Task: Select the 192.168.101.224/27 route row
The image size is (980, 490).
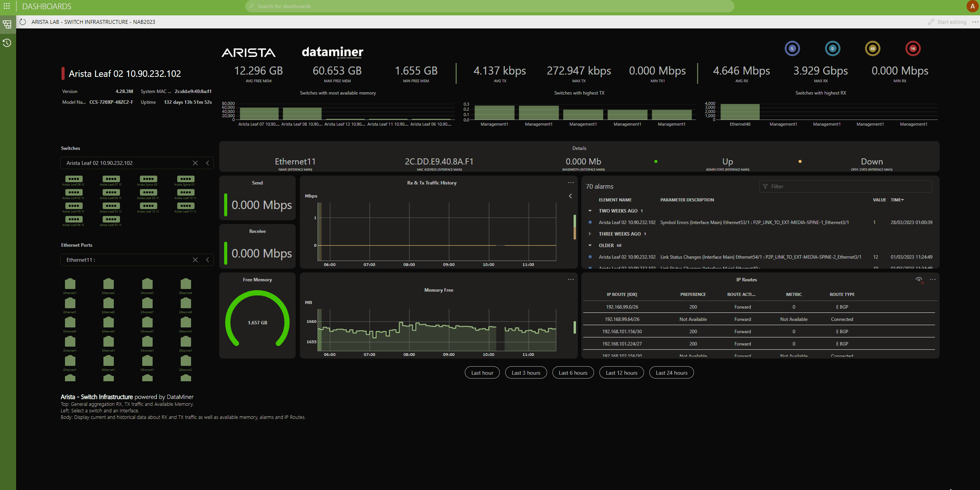Action: point(759,344)
